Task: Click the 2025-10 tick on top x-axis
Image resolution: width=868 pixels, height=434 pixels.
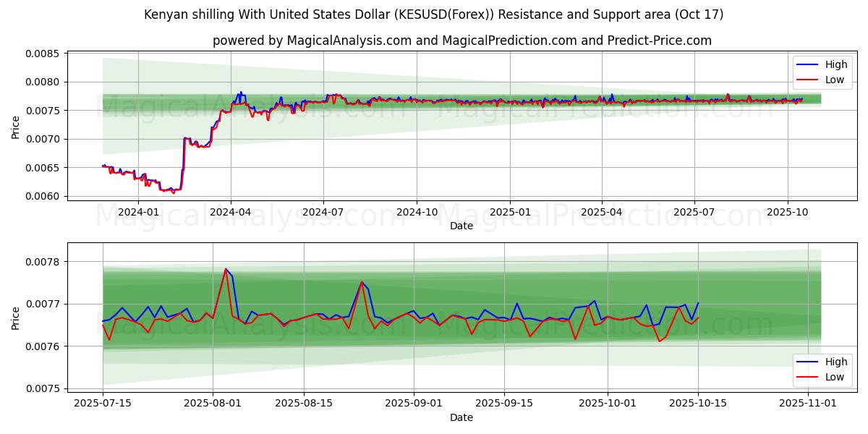Action: pyautogui.click(x=787, y=212)
